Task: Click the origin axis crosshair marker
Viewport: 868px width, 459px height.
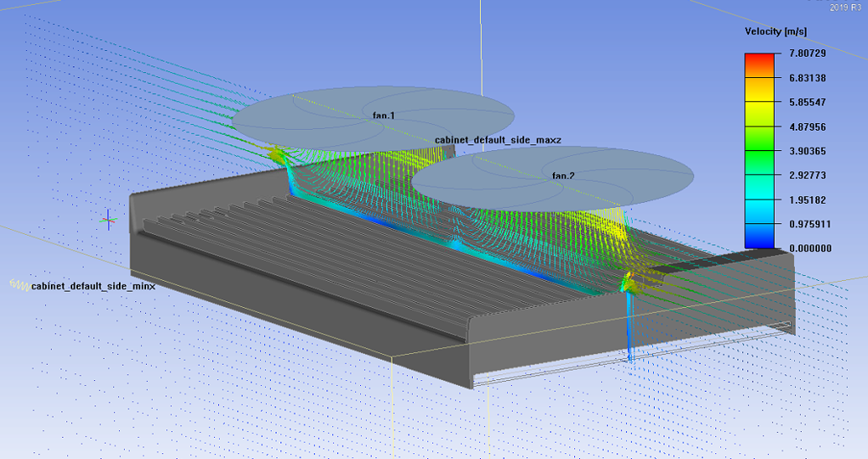Action: (x=108, y=221)
